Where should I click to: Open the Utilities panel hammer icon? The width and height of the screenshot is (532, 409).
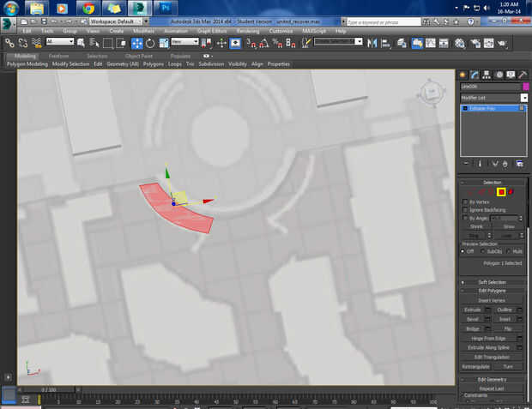[522, 75]
